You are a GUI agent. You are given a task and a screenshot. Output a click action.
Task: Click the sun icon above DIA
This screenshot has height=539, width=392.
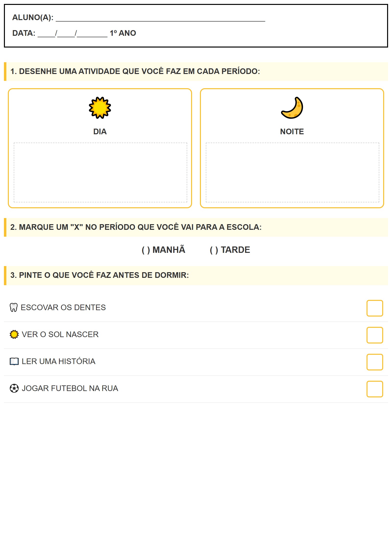[100, 108]
